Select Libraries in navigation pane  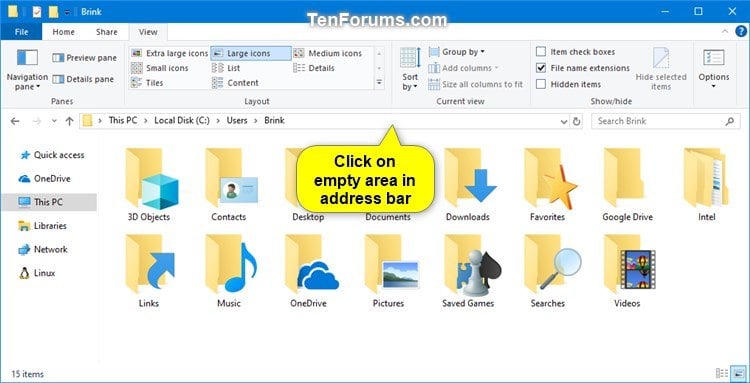42,226
